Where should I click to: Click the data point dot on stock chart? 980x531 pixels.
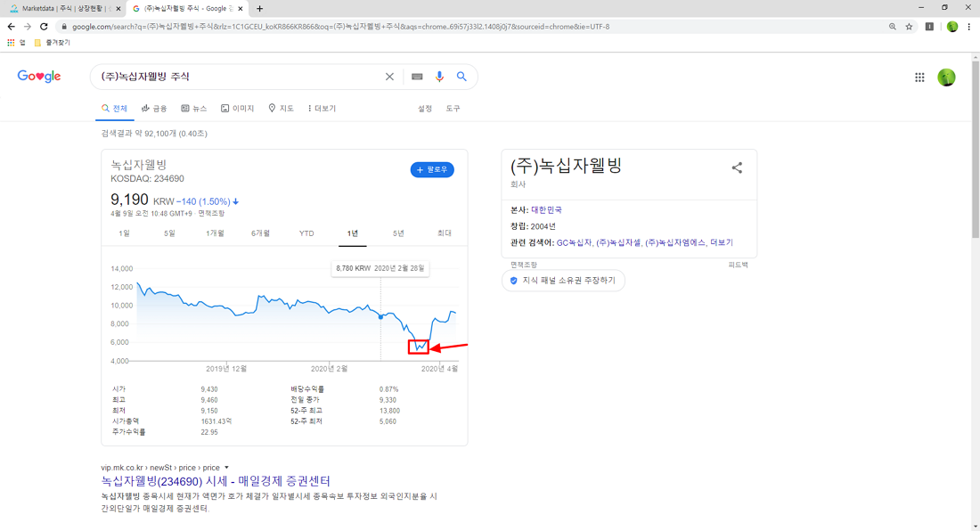[x=380, y=317]
